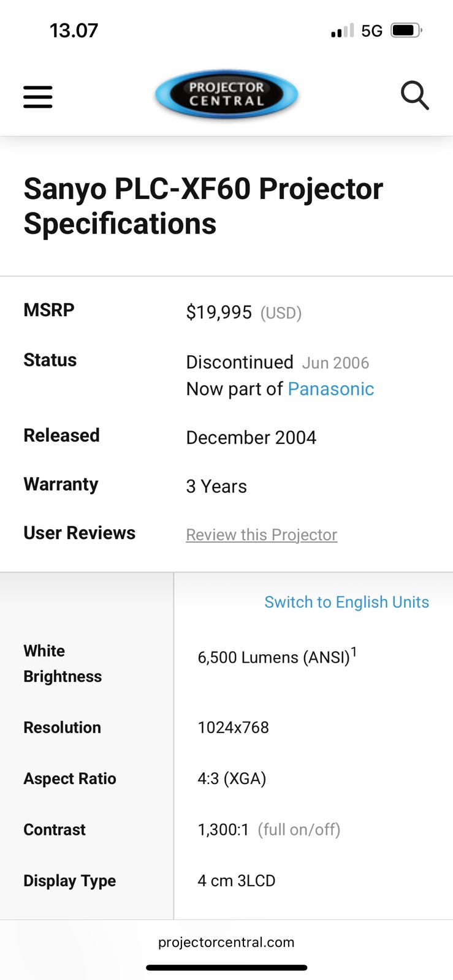Tap the search magnifier icon
453x980 pixels.
(x=414, y=96)
